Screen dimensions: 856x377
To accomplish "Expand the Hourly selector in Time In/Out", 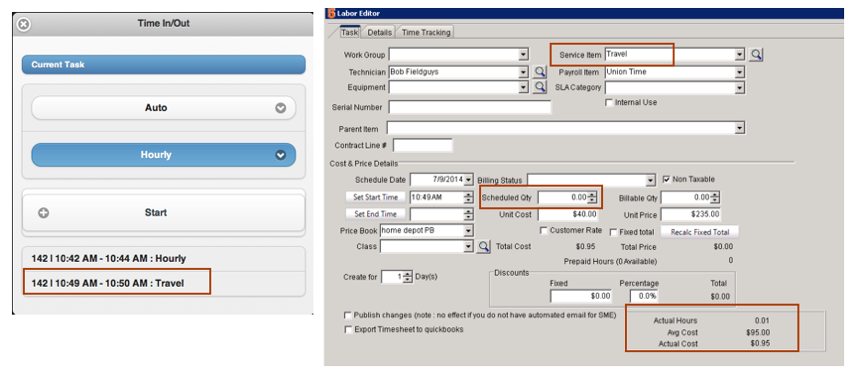I will coord(281,155).
